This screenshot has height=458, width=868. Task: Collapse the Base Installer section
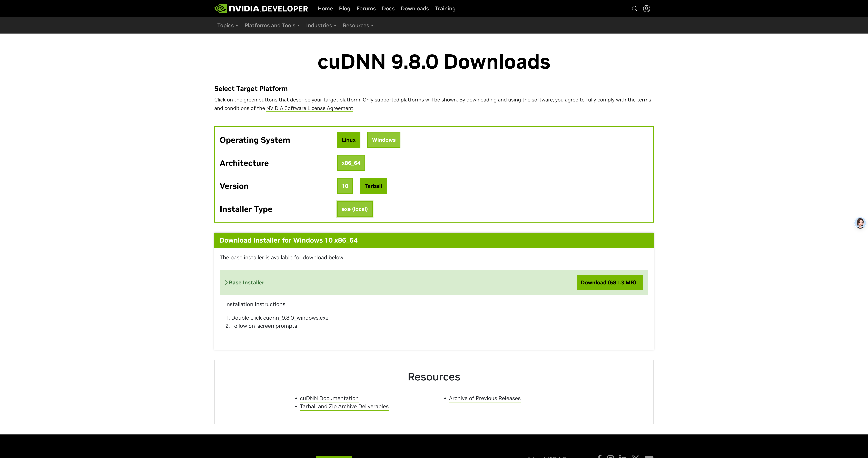245,283
